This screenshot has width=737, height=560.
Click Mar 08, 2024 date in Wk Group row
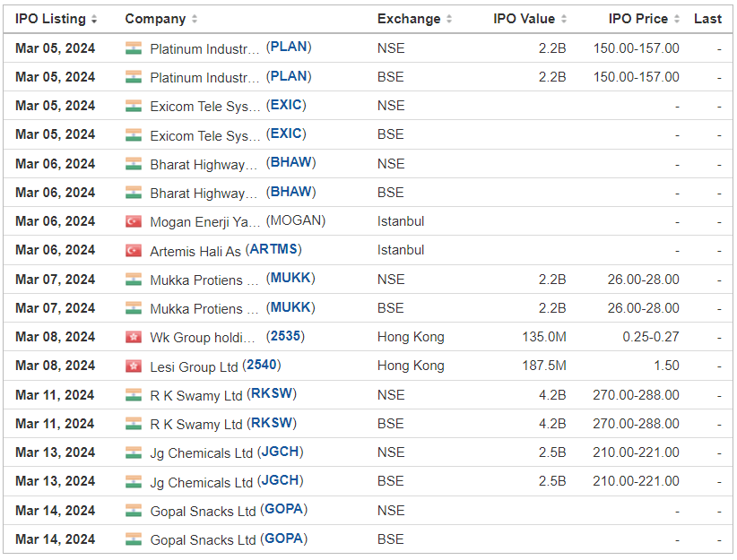coord(55,337)
